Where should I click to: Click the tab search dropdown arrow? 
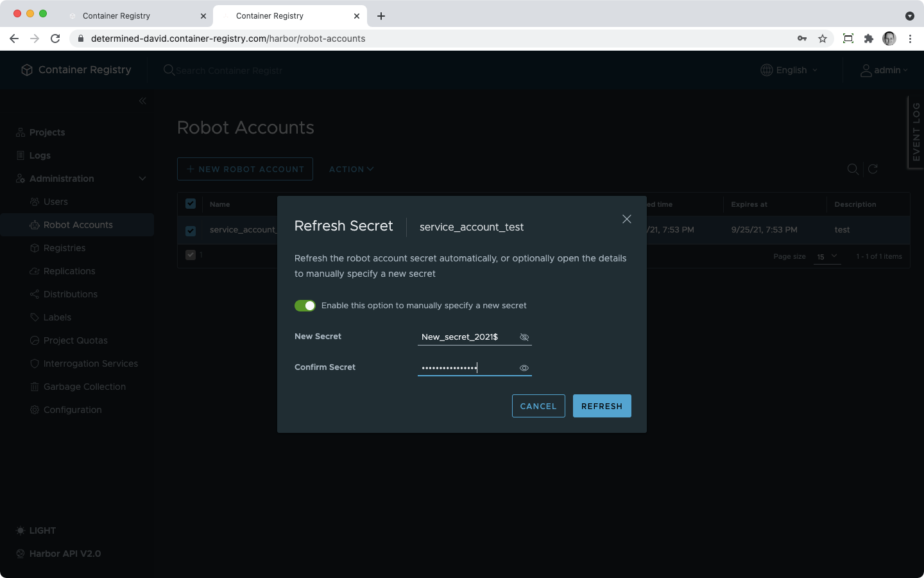pyautogui.click(x=910, y=16)
